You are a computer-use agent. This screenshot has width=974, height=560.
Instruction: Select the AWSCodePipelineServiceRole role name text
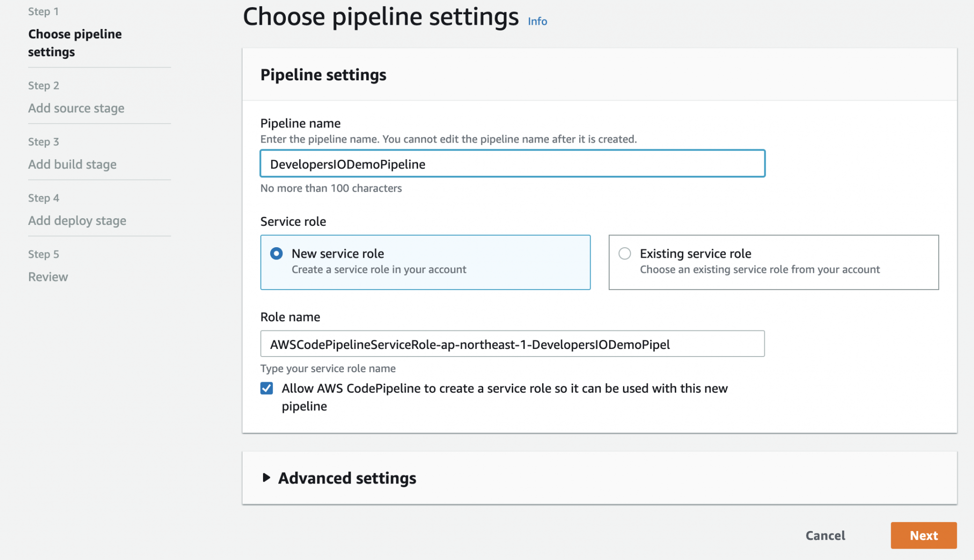(x=469, y=345)
